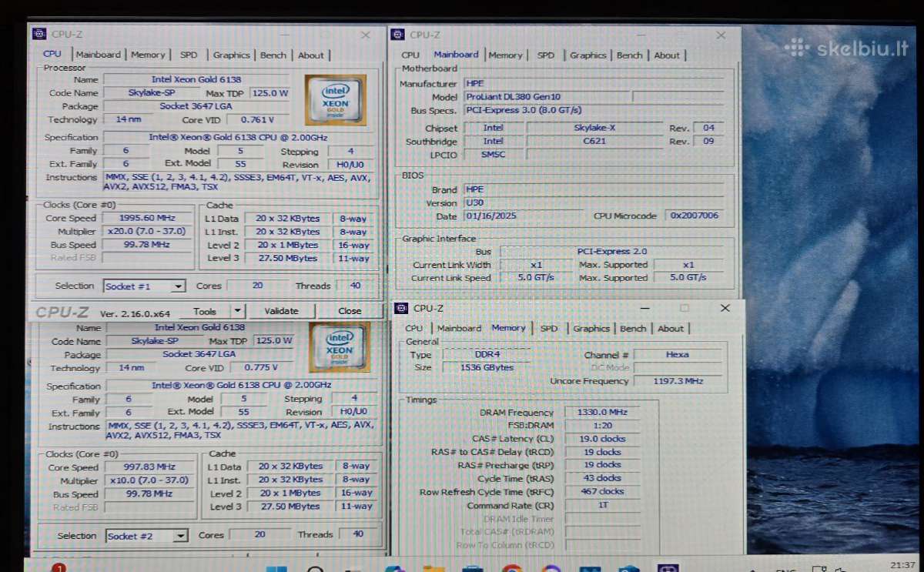The width and height of the screenshot is (924, 572).
Task: Open the Graphics tab in the Memory window
Action: (591, 328)
